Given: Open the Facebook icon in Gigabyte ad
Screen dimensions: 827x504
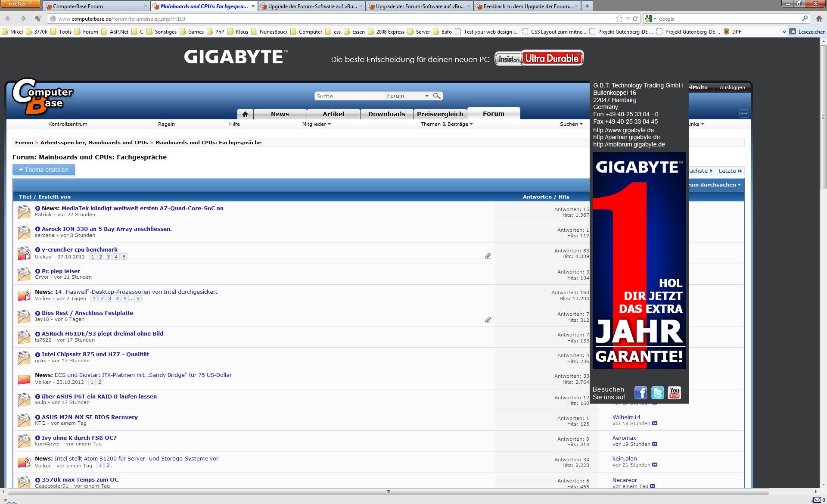Looking at the screenshot, I should pyautogui.click(x=640, y=392).
